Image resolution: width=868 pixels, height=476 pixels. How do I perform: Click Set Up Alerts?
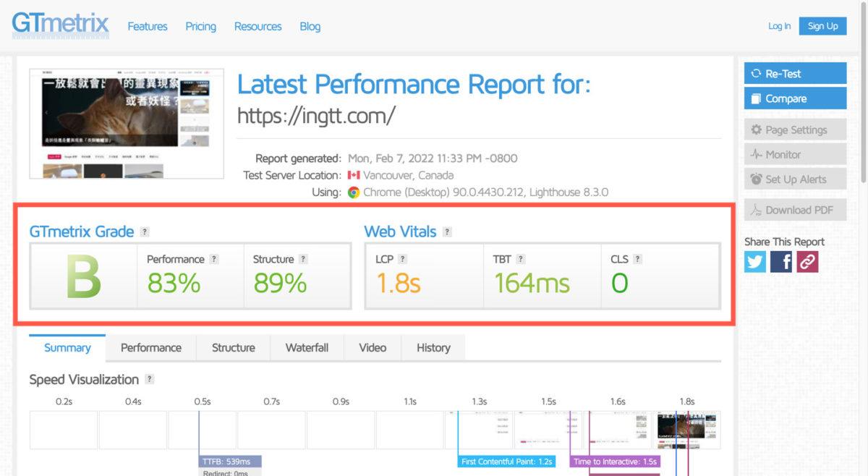795,179
